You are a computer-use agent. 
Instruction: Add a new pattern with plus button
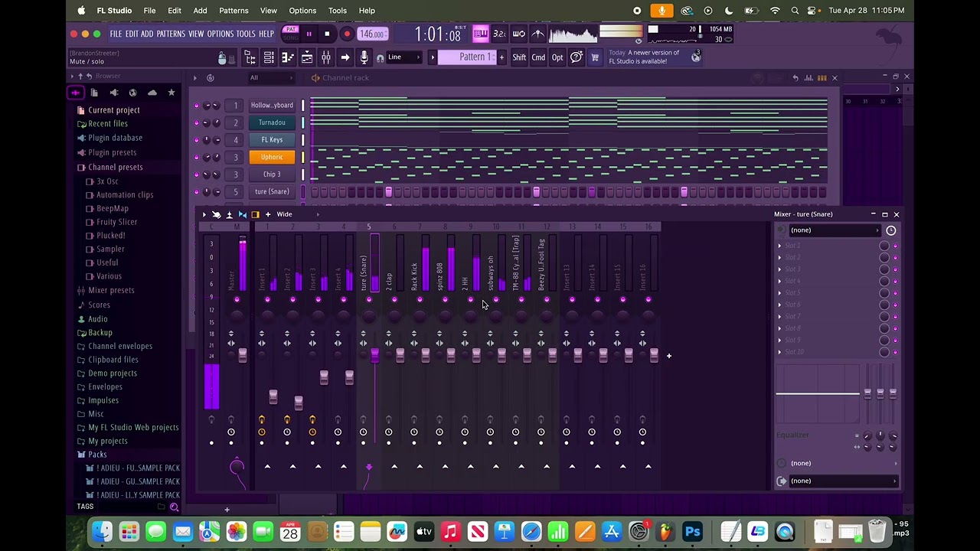pyautogui.click(x=502, y=57)
